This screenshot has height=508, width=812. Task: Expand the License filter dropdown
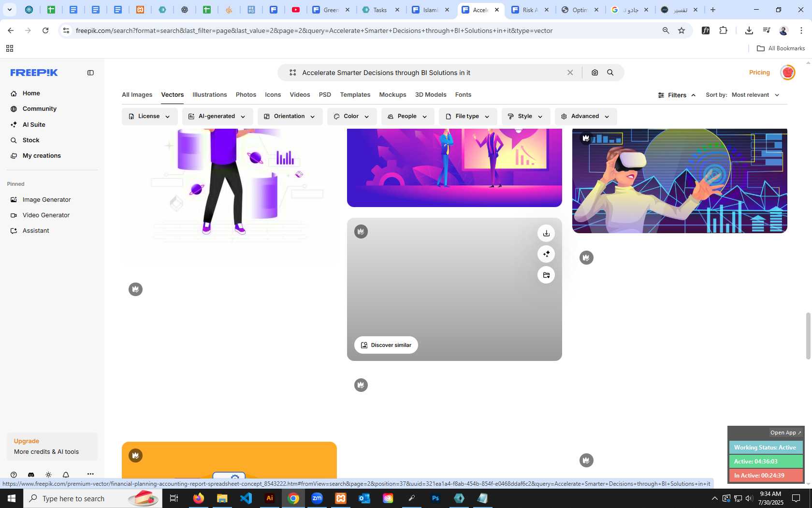pyautogui.click(x=149, y=117)
